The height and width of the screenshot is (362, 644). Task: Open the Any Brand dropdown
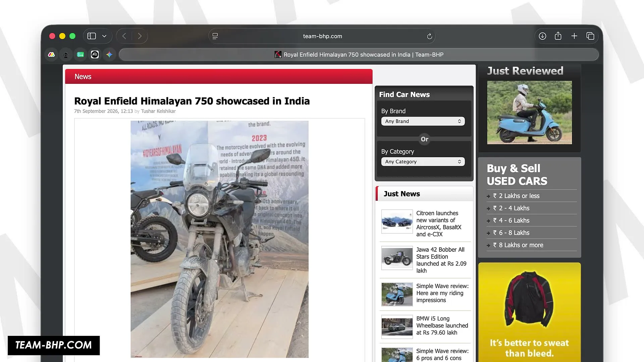[x=423, y=121]
